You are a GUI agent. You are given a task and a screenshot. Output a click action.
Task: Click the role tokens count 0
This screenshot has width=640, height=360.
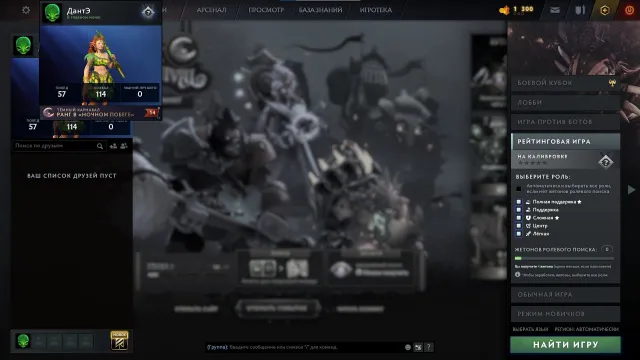click(607, 249)
